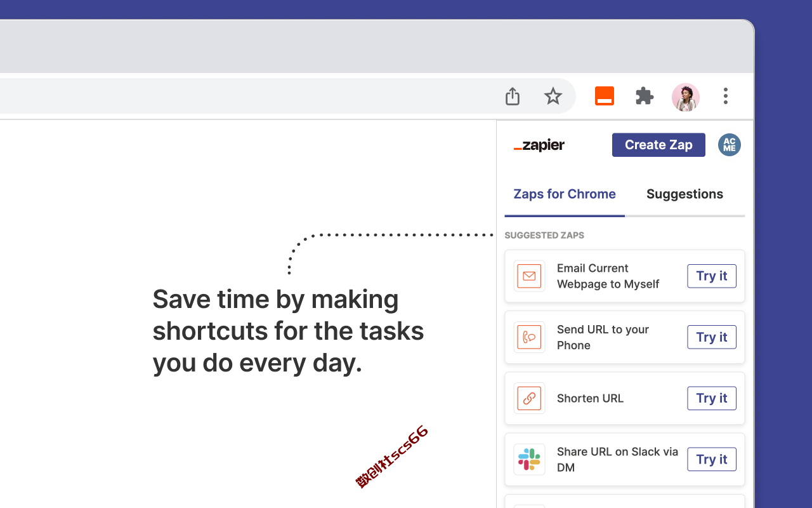Image resolution: width=812 pixels, height=508 pixels.
Task: Click the link icon for Shorten URL
Action: coord(529,398)
